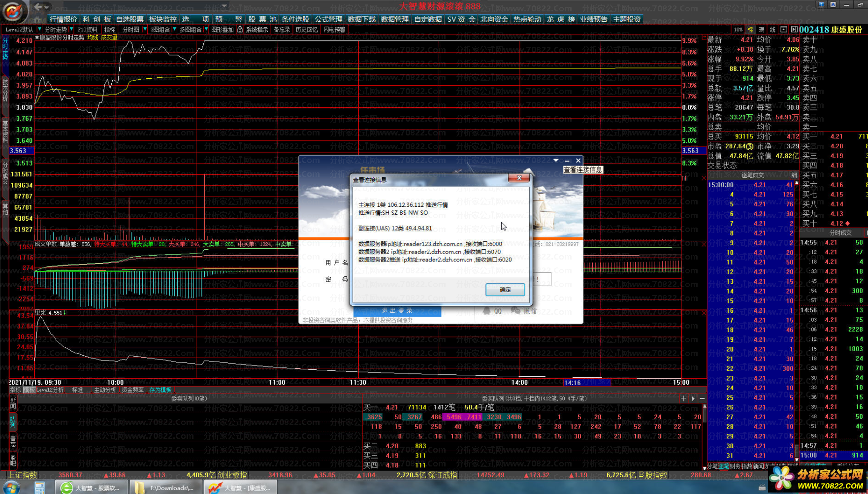Click the 细 detail button in 逐笔成交

pos(794,175)
